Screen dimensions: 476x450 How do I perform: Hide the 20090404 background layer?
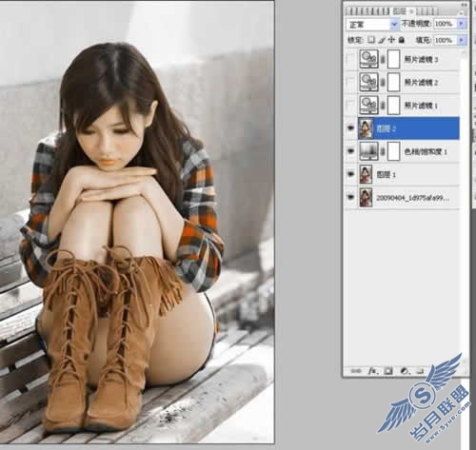(351, 197)
